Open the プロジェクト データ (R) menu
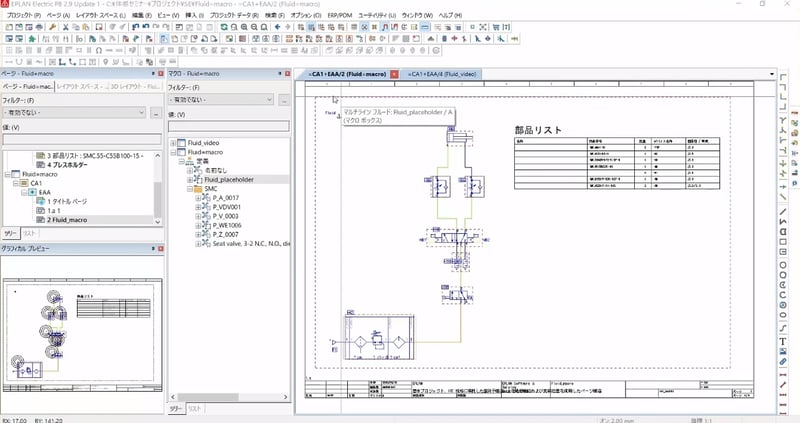Image resolution: width=800 pixels, height=423 pixels. pyautogui.click(x=234, y=15)
